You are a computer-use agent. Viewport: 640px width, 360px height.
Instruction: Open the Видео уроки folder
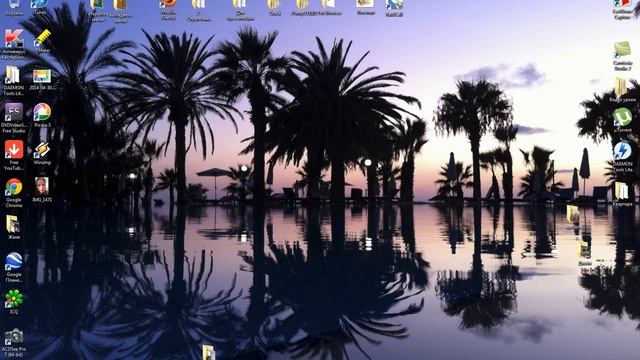point(622,90)
